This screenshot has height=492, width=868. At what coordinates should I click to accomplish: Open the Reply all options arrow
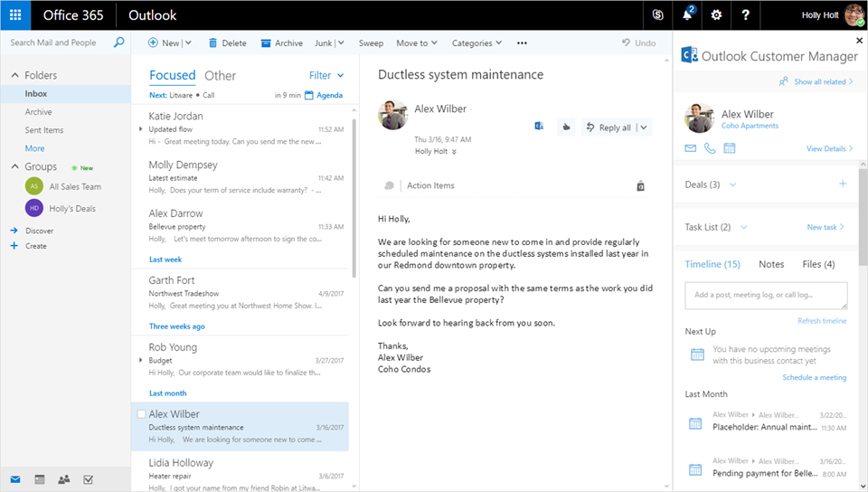coord(643,128)
